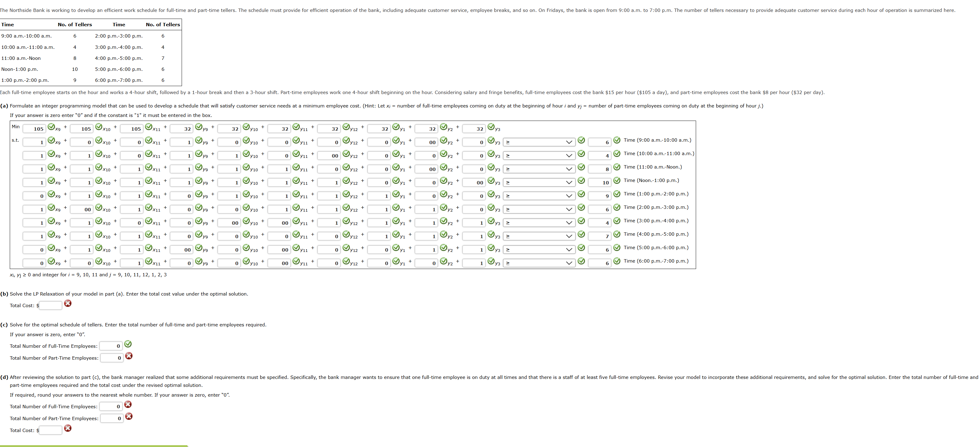Click red X beside Part-Time Employees in part (c)
The width and height of the screenshot is (980, 447).
(x=129, y=356)
